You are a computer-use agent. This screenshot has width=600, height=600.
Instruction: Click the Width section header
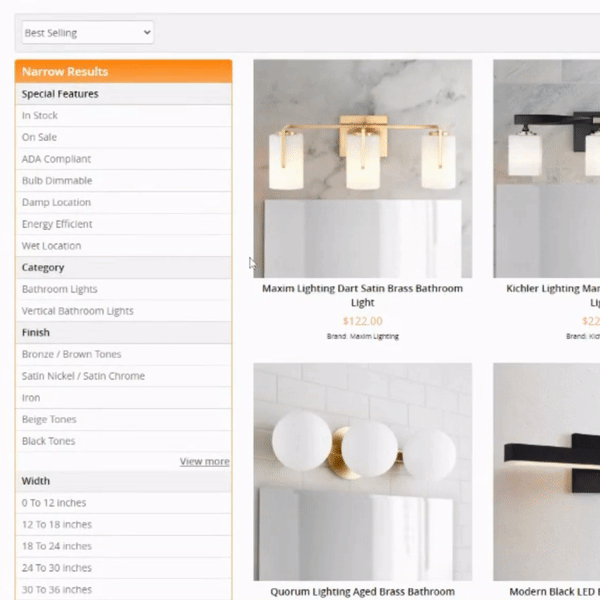click(123, 481)
